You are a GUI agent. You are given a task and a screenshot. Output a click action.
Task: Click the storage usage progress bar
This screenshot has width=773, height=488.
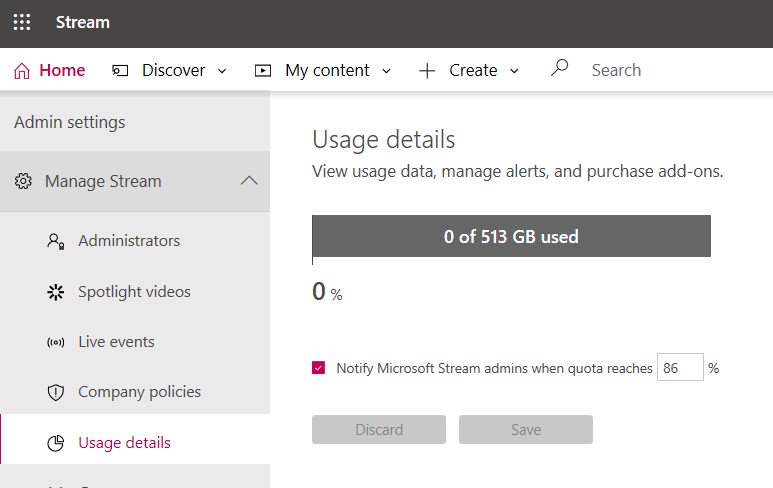(x=511, y=237)
